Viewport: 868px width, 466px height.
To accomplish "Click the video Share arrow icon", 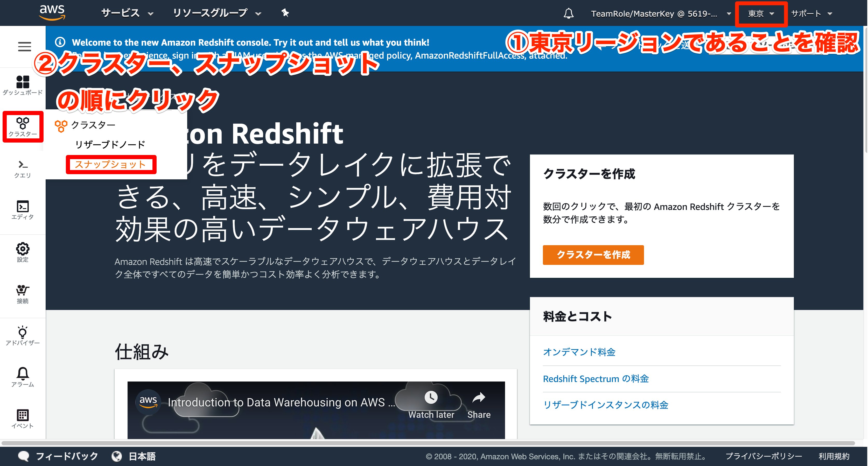I will click(x=479, y=398).
